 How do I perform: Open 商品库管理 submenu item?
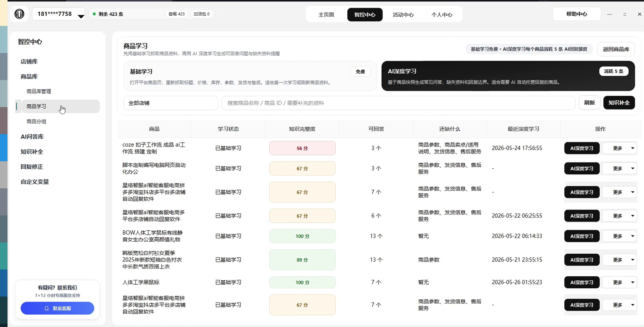39,91
